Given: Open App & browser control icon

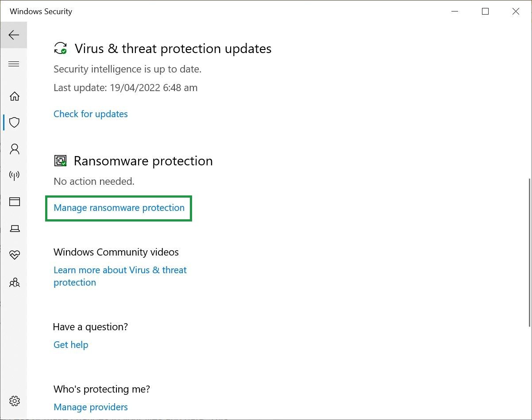Looking at the screenshot, I should point(14,202).
